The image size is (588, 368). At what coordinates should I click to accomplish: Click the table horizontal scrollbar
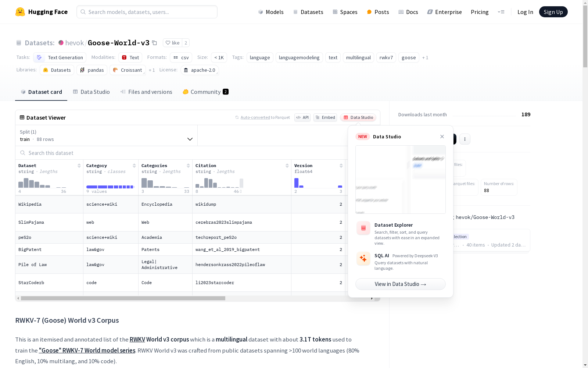click(x=123, y=298)
